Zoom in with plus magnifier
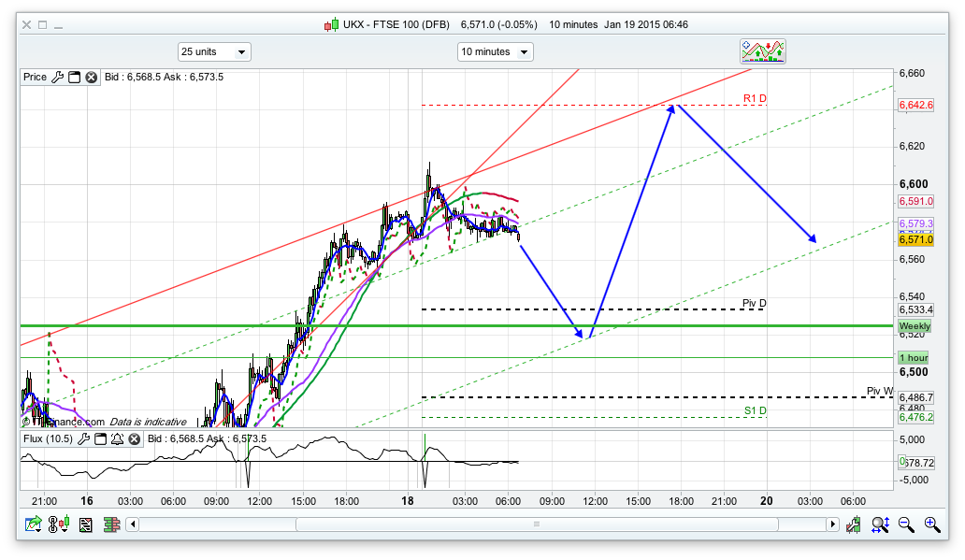This screenshot has width=965, height=560. (x=931, y=525)
